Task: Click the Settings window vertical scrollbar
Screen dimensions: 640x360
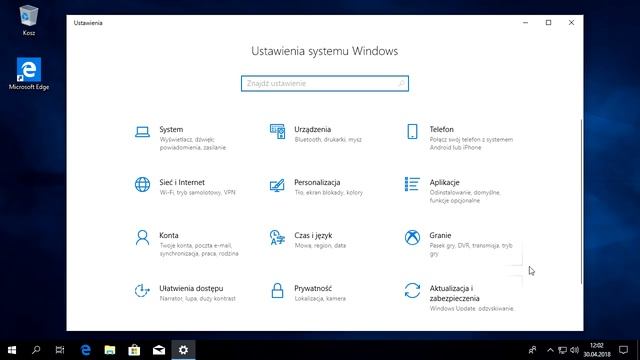Action: click(581, 202)
